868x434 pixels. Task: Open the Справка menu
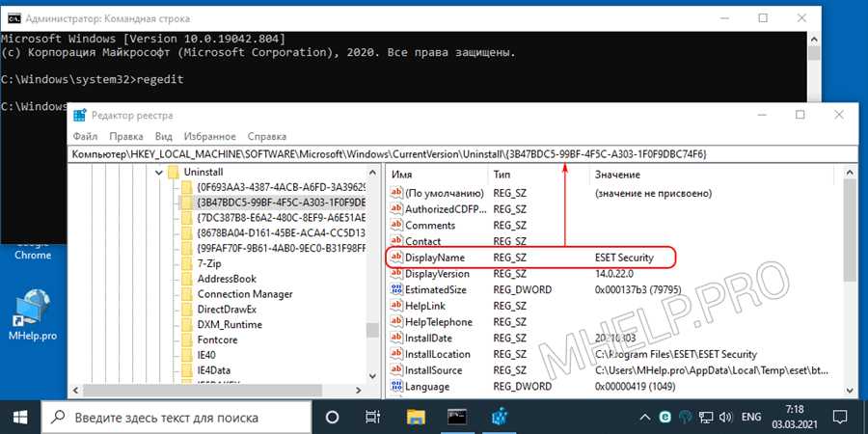click(x=267, y=136)
